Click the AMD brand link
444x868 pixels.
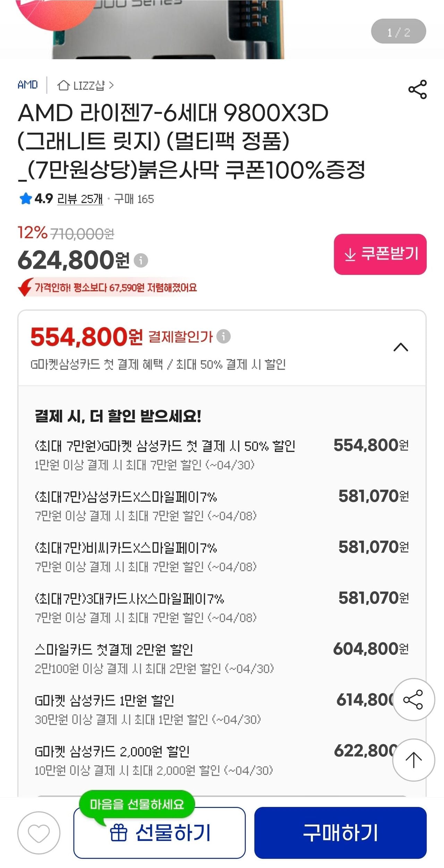coord(28,85)
